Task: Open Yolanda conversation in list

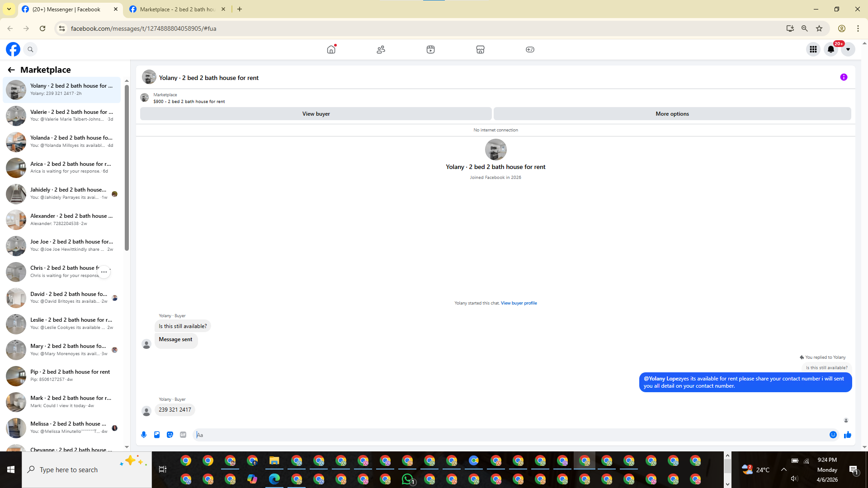Action: coord(62,142)
